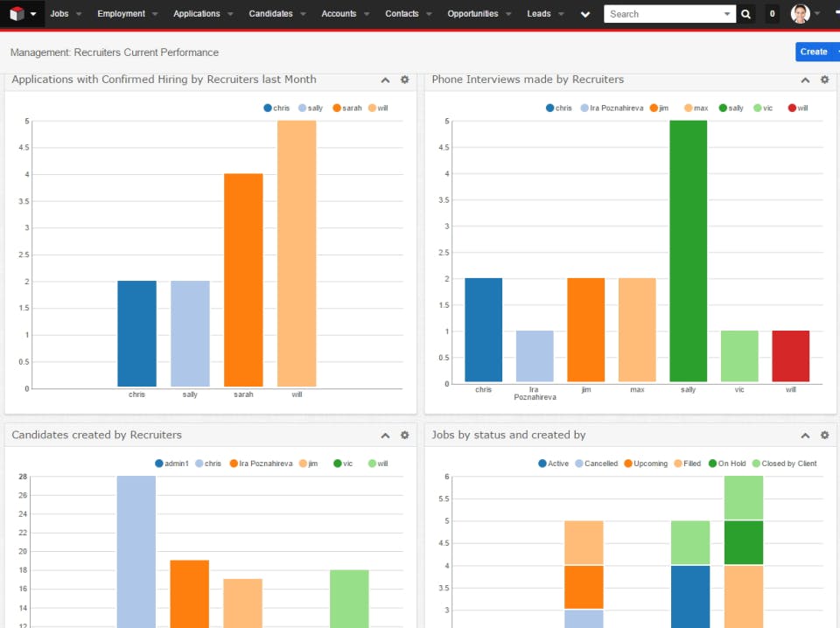840x628 pixels.
Task: Collapse the Applications with Confirmed Hiring panel
Action: click(x=385, y=80)
